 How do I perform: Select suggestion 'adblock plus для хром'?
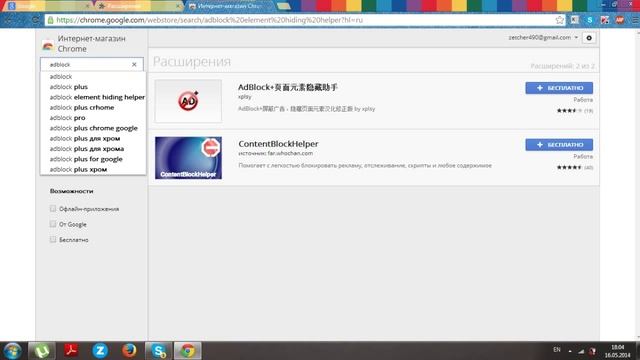click(x=93, y=138)
